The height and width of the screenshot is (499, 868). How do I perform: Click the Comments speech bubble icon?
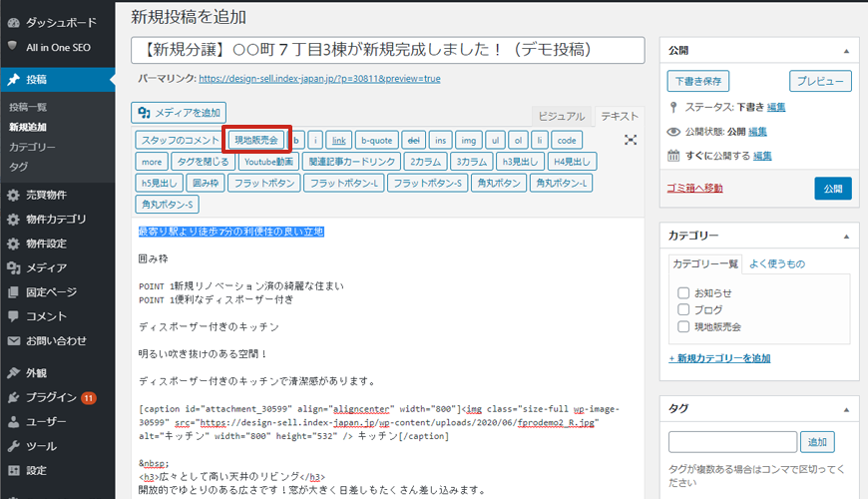point(13,316)
